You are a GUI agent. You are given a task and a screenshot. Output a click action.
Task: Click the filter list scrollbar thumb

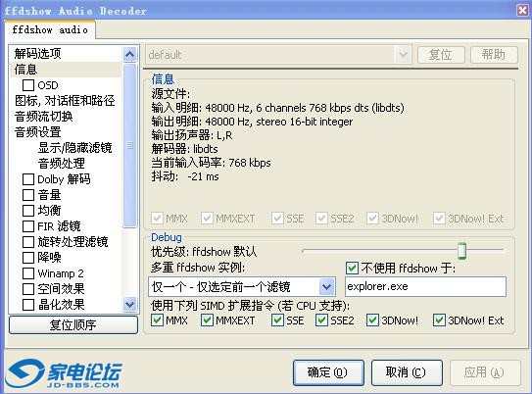[x=130, y=145]
